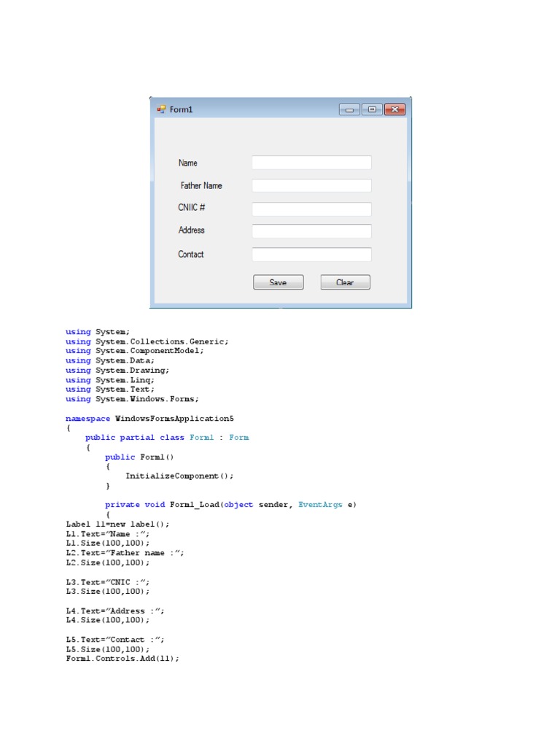Click the Clear button
Screen dimensions: 560x747
coord(345,282)
